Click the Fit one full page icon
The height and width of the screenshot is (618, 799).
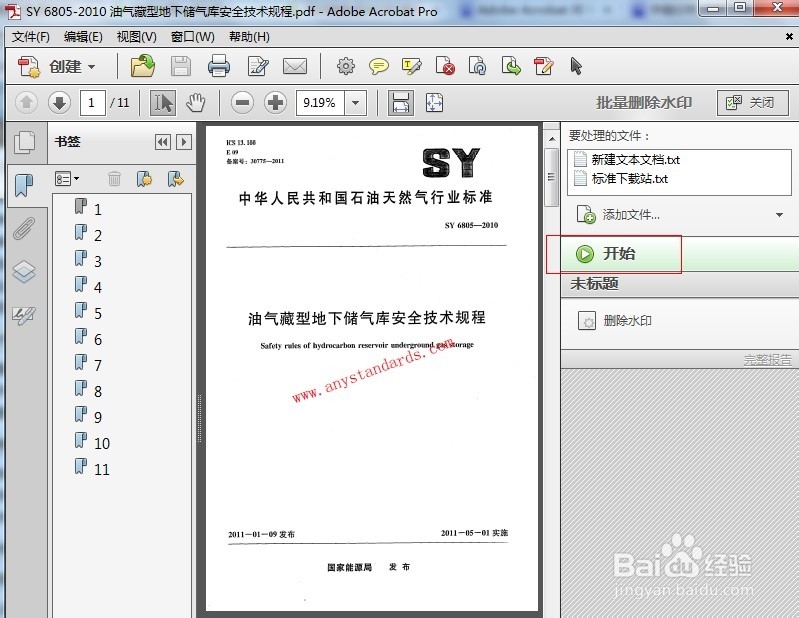pos(434,103)
